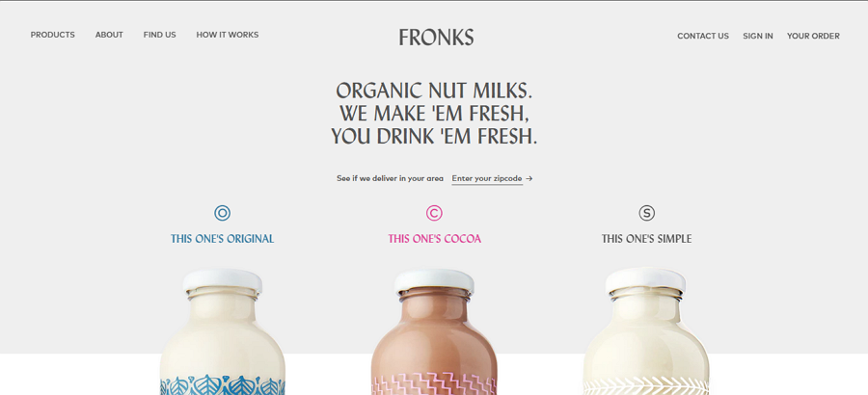The height and width of the screenshot is (395, 868).
Task: Select This One's Original heading
Action: [x=222, y=239]
